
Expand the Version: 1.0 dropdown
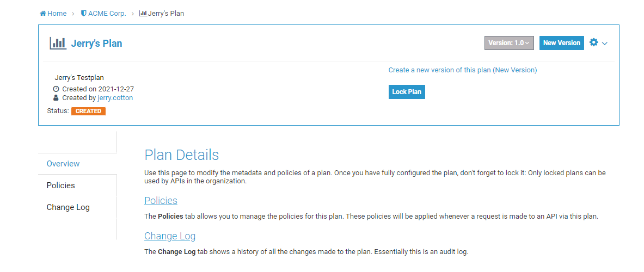508,43
